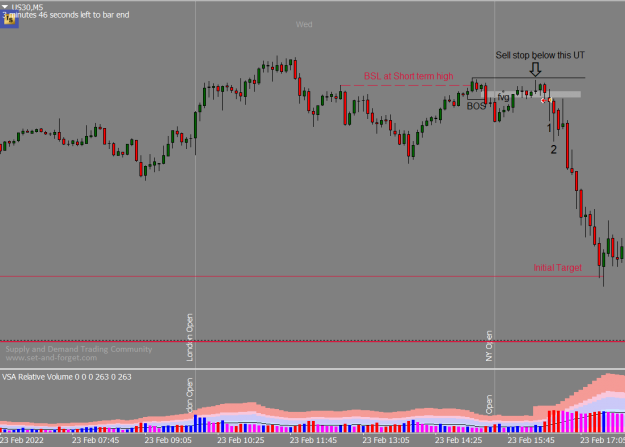
Task: Click the '23 Feb 2022' date on the time axis
Action: [x=22, y=440]
